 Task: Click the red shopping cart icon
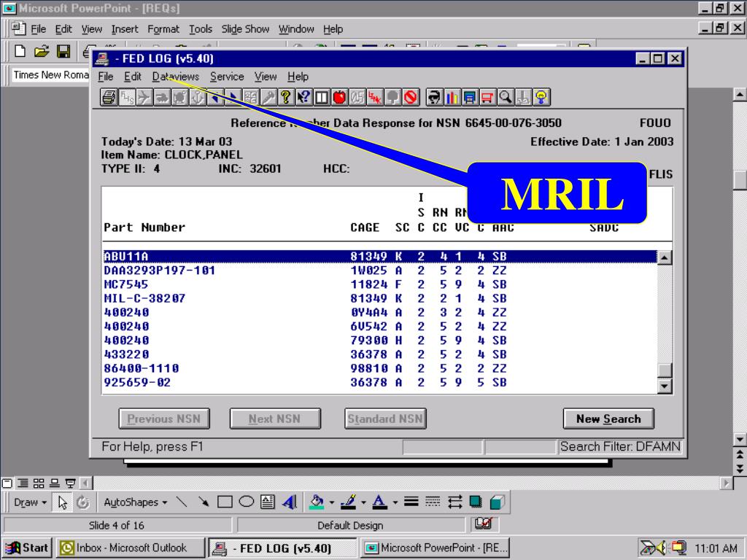[487, 97]
